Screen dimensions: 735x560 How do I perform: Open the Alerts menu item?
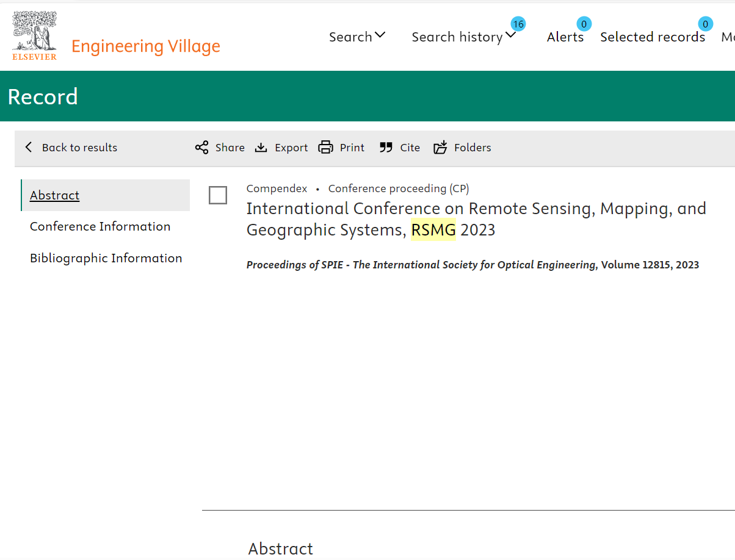pos(565,37)
